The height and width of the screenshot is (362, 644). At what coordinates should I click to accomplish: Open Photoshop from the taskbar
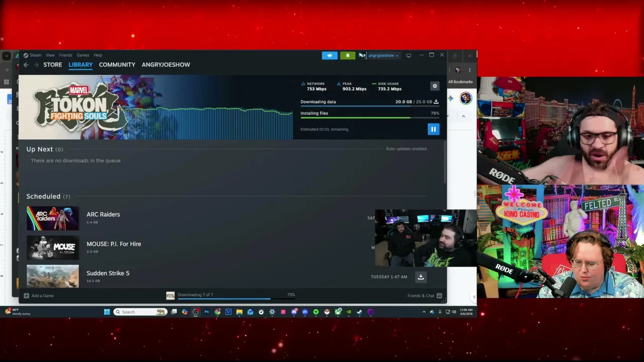click(x=206, y=312)
